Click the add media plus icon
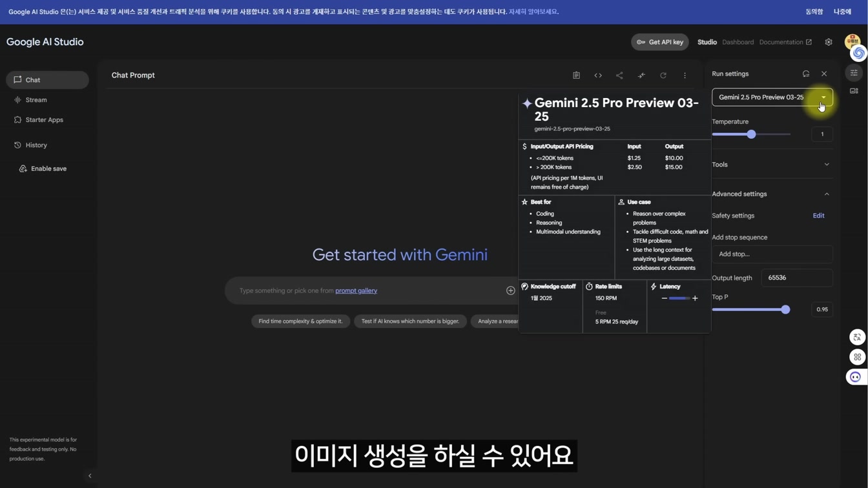The image size is (868, 488). (x=510, y=290)
